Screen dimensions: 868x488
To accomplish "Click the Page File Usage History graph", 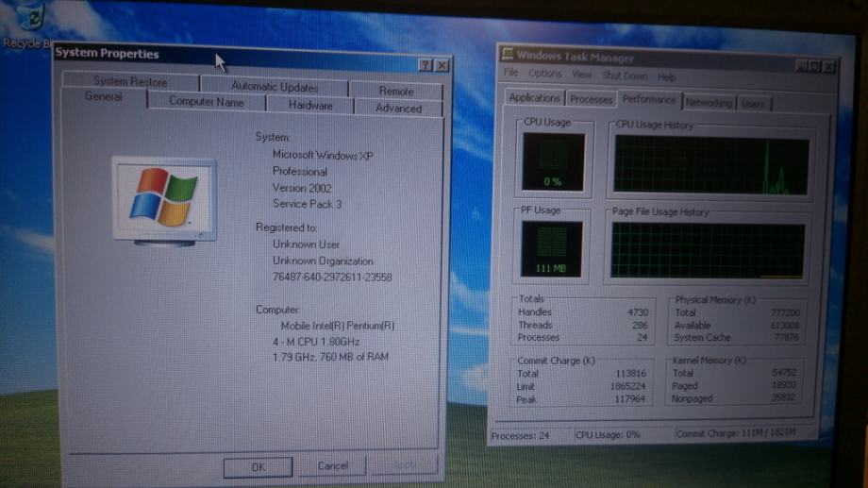I will [x=708, y=251].
